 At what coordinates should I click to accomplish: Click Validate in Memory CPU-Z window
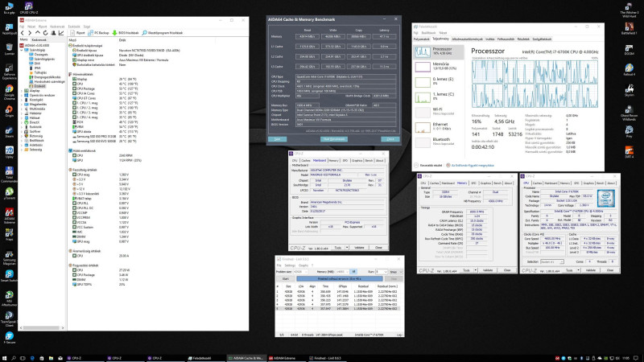[x=488, y=270]
